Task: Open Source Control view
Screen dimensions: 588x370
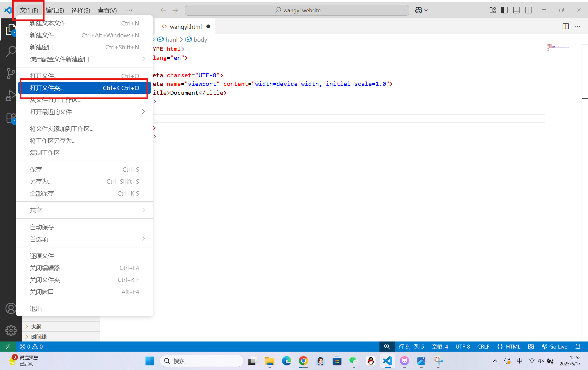Action: [x=10, y=74]
